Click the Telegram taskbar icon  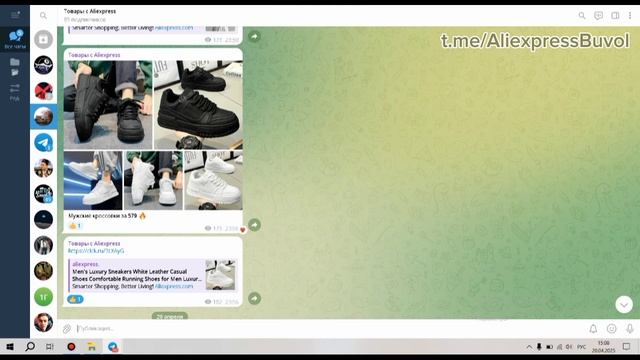pyautogui.click(x=113, y=347)
